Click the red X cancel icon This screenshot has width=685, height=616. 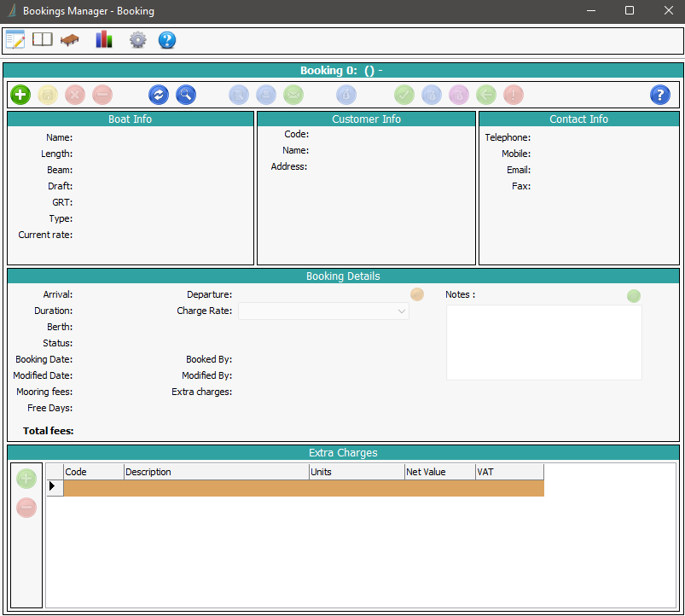(75, 95)
